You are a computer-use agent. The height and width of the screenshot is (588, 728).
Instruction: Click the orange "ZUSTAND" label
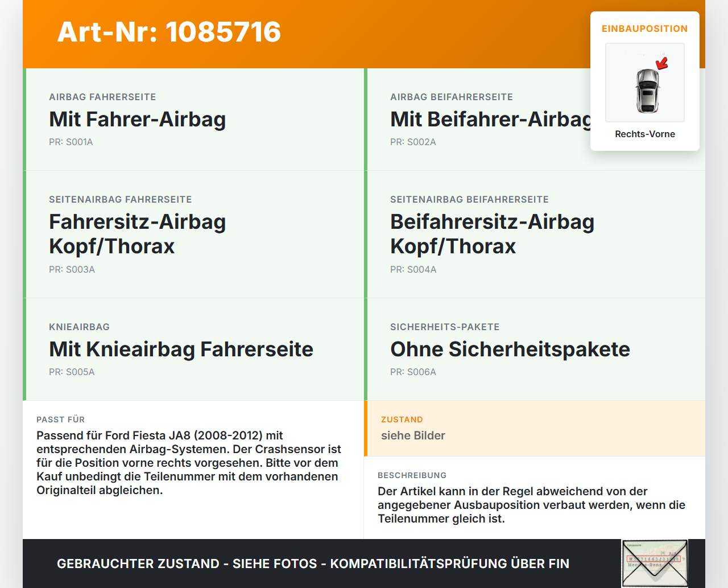[402, 420]
